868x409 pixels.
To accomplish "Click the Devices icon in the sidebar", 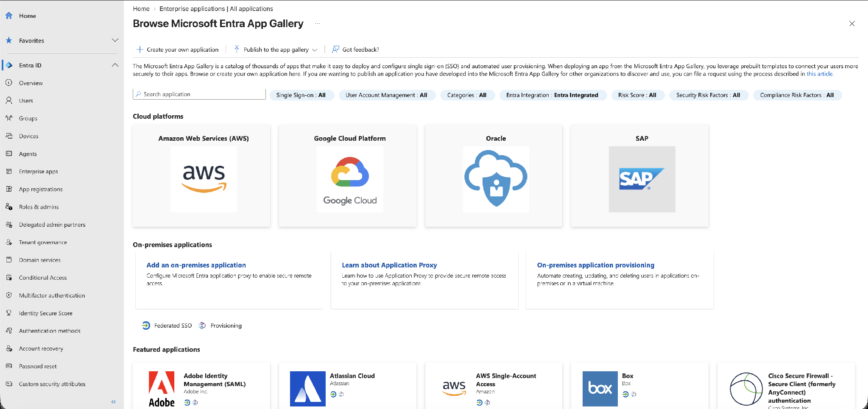I will (9, 136).
